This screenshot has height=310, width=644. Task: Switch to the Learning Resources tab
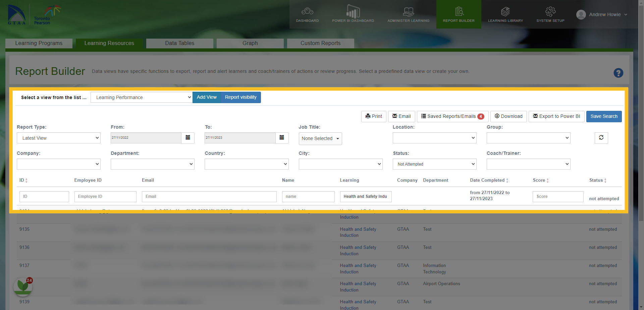click(x=109, y=43)
